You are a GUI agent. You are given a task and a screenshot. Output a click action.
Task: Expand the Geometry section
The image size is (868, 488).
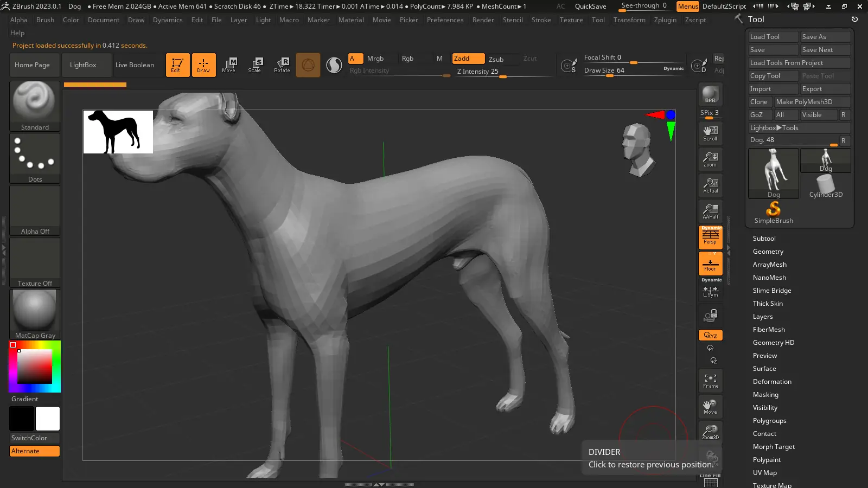point(768,252)
